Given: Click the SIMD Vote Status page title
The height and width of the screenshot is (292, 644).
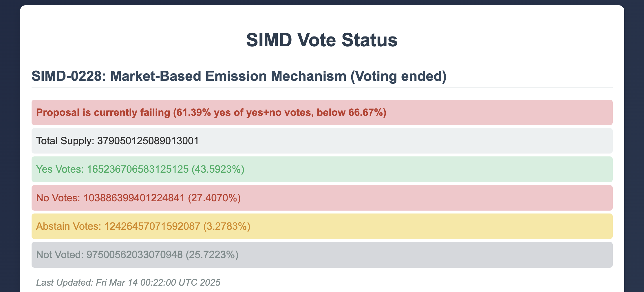Looking at the screenshot, I should tap(322, 40).
